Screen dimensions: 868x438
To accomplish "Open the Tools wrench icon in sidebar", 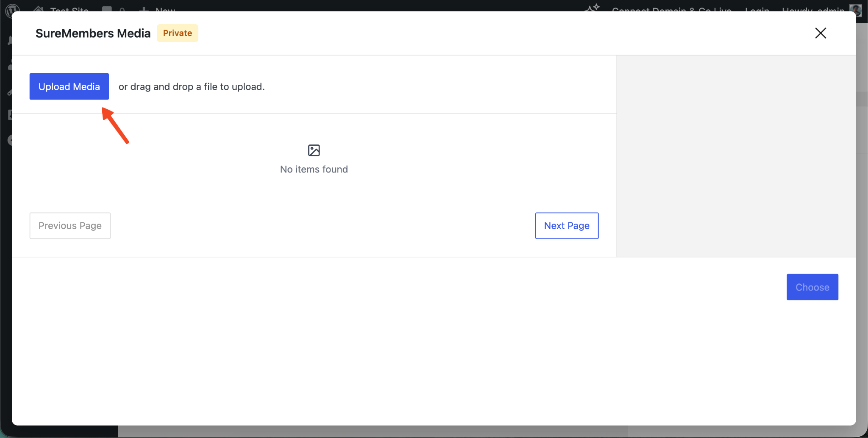I will (8, 91).
